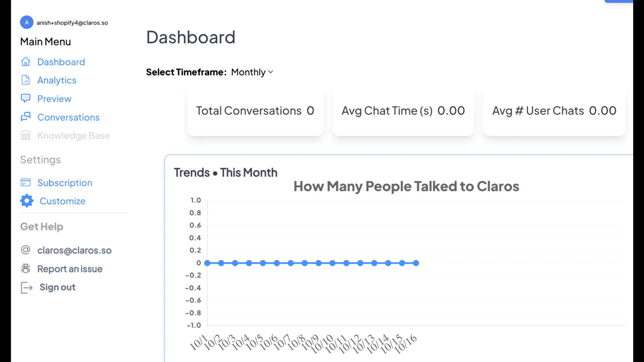Click the Analytics document icon
Viewport: 644px width, 362px height.
(x=26, y=80)
